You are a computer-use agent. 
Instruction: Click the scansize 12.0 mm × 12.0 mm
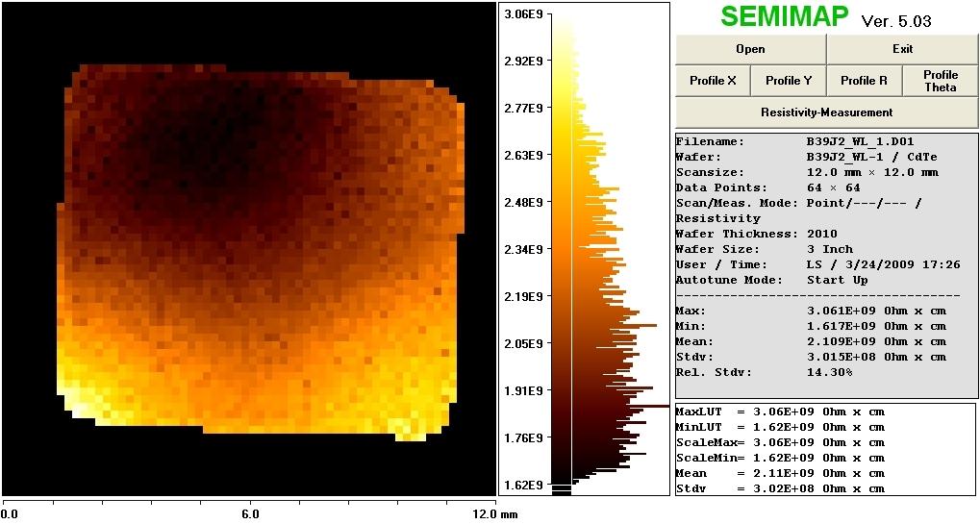872,172
